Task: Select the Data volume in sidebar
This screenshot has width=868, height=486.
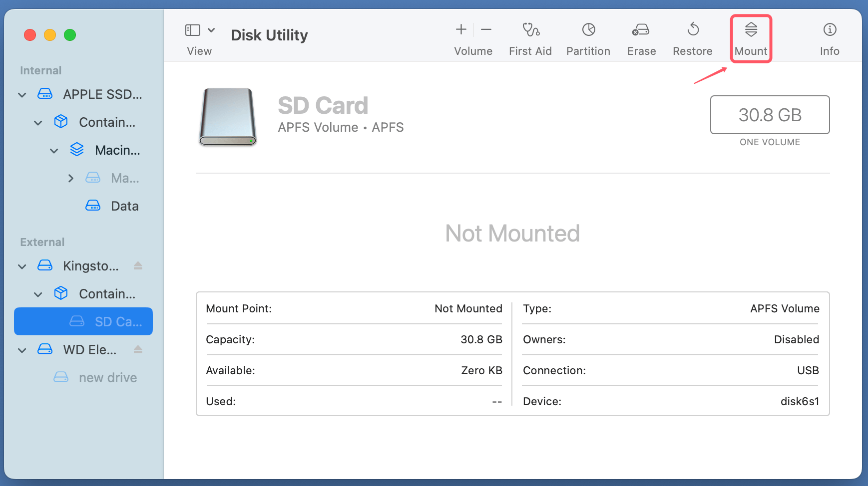Action: tap(124, 206)
